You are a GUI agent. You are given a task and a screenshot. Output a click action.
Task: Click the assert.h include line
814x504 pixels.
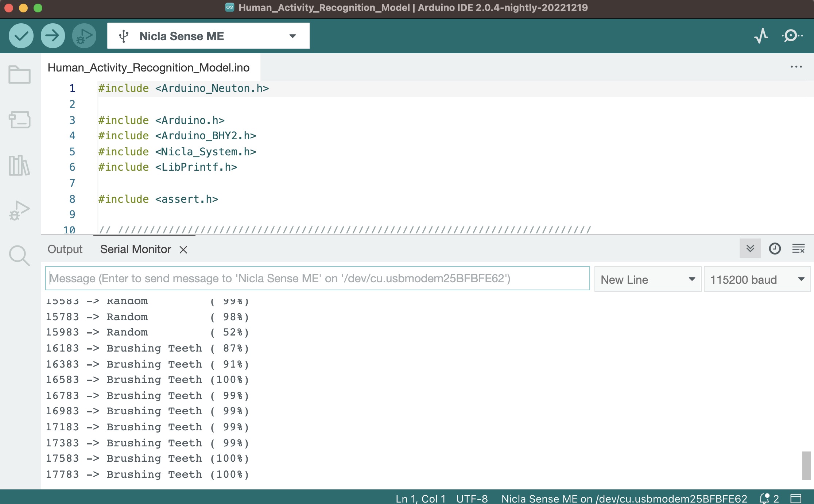(158, 199)
